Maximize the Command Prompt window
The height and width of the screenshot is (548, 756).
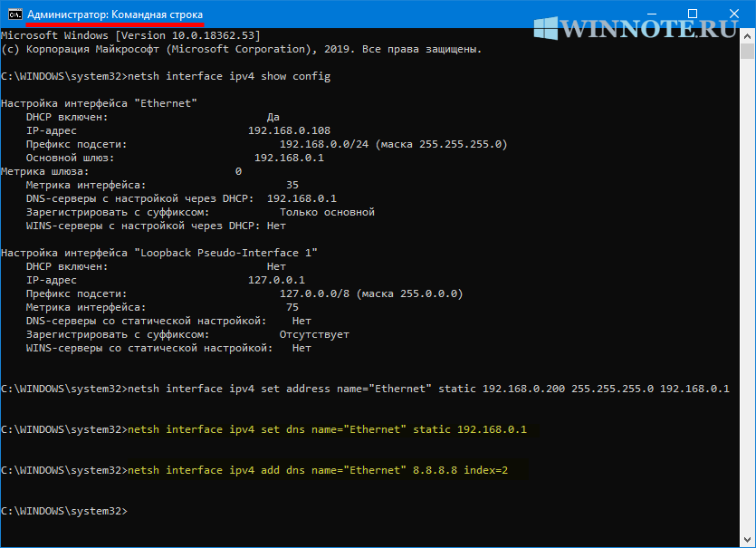tap(692, 14)
